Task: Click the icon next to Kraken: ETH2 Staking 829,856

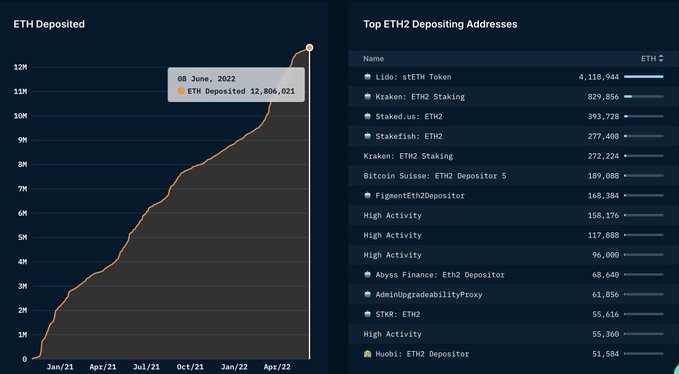Action: [368, 97]
